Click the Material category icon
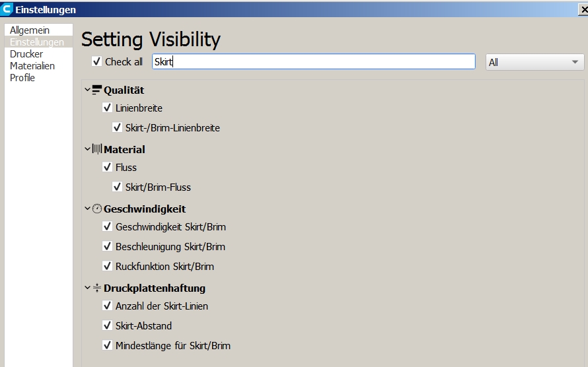This screenshot has height=367, width=588. pyautogui.click(x=97, y=149)
